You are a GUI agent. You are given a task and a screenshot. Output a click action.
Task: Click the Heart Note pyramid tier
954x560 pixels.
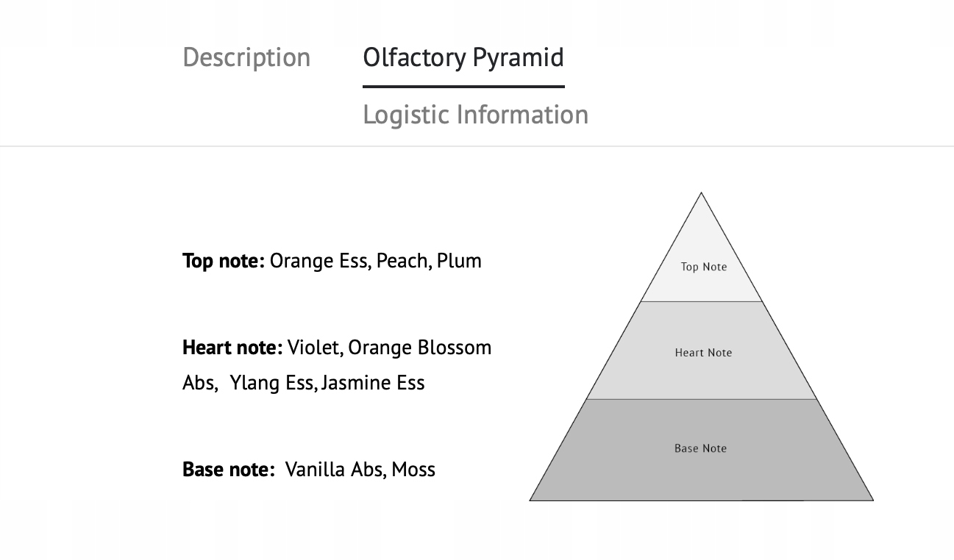[x=703, y=353]
